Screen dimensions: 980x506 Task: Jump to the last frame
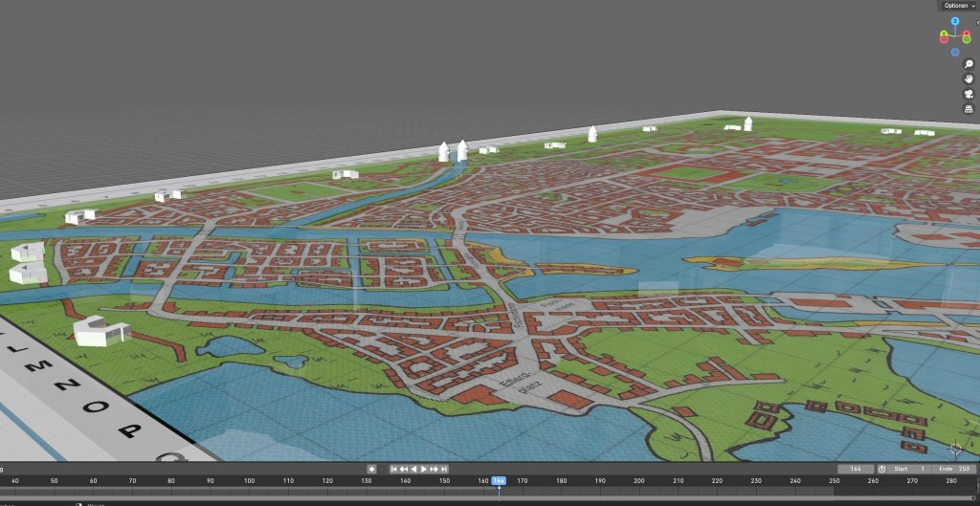coord(444,469)
